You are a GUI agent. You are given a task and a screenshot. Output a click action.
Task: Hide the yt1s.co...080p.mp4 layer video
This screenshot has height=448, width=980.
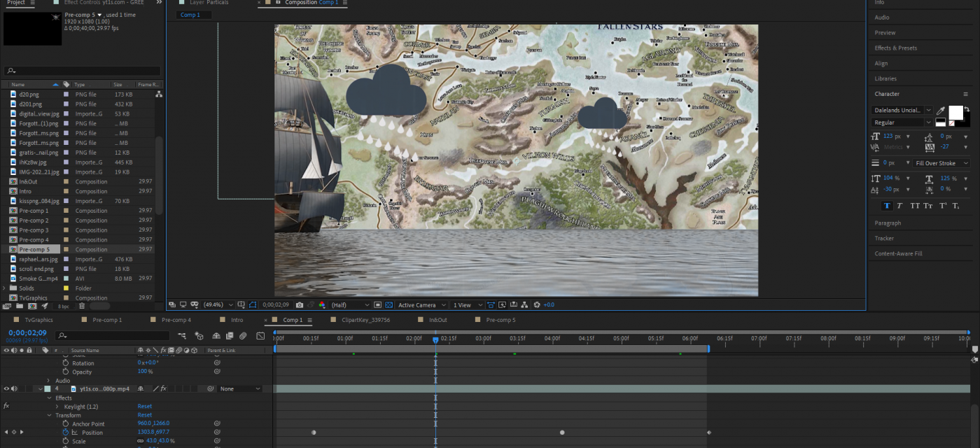coord(6,388)
